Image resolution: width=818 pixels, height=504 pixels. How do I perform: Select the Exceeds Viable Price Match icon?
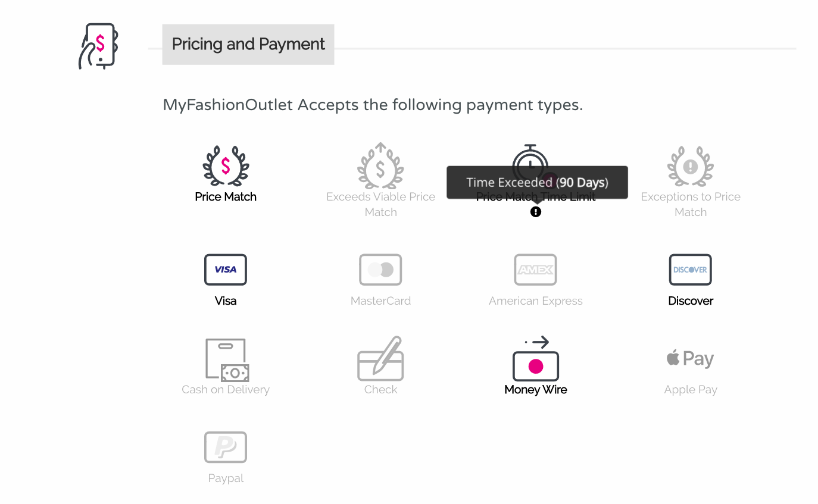pyautogui.click(x=380, y=165)
